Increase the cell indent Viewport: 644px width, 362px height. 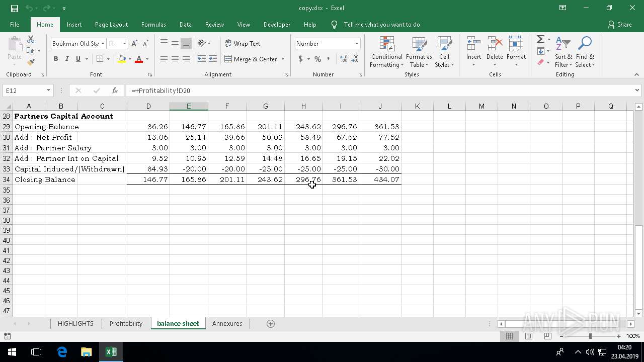coord(213,59)
